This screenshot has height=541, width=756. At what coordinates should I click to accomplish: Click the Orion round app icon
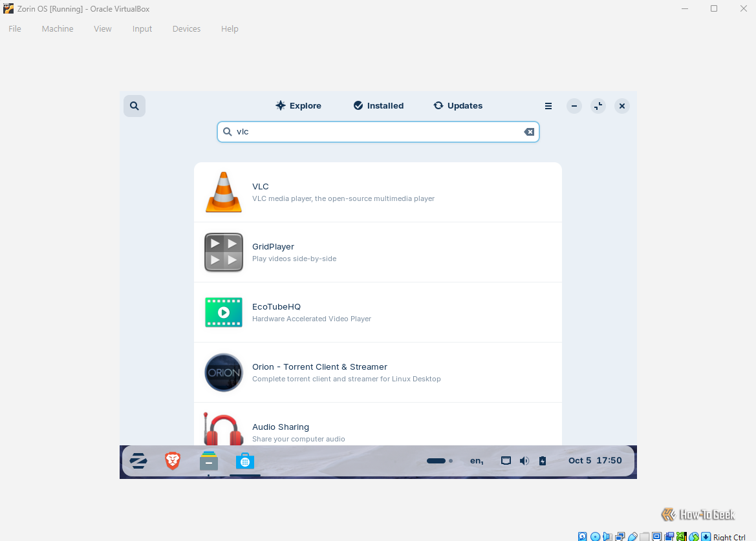coord(224,372)
